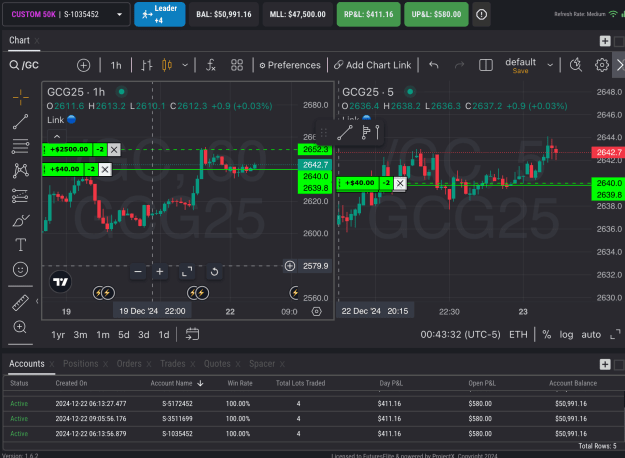Switch to the Trades tab

click(173, 364)
